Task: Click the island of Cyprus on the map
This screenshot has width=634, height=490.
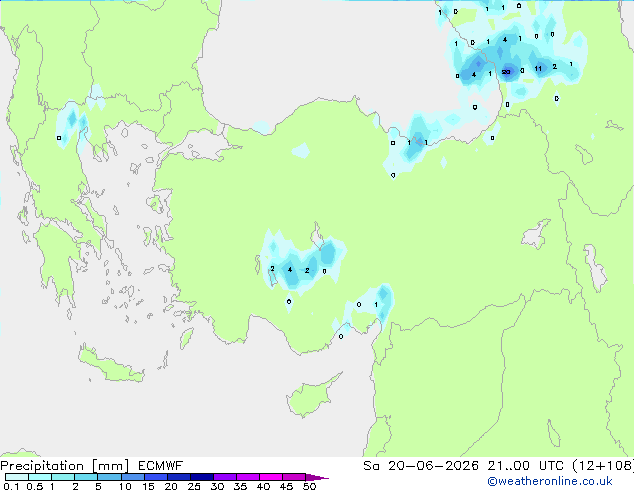Action: (311, 396)
